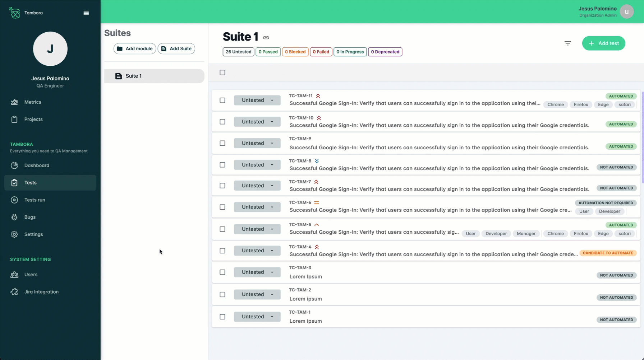Check the TC-TAM-11 row checkbox
This screenshot has height=360, width=644.
point(222,100)
